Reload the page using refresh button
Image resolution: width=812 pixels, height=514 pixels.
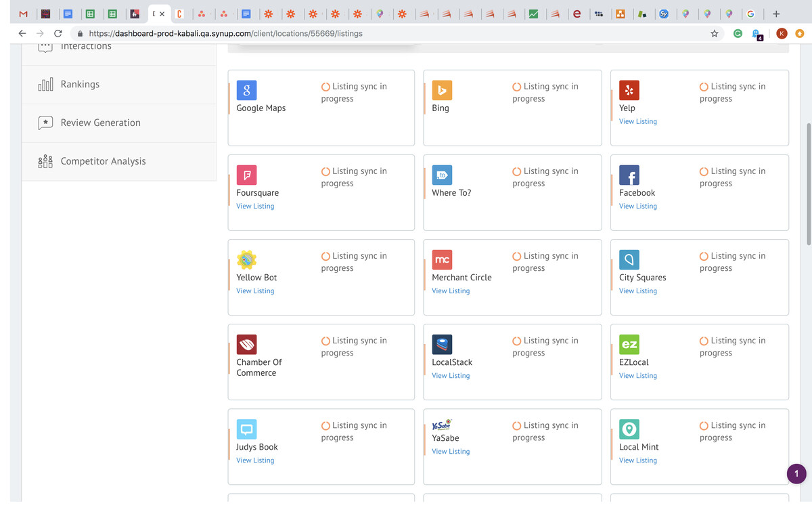58,33
